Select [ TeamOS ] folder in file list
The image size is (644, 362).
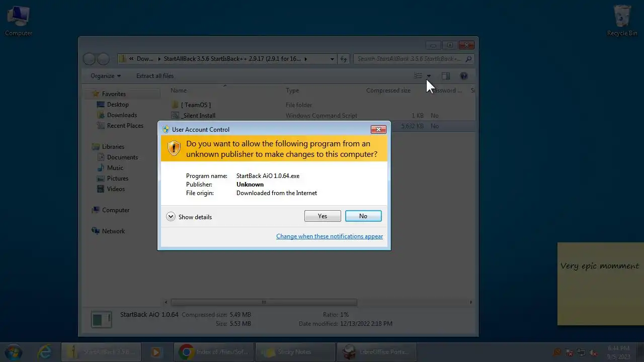[x=196, y=105]
